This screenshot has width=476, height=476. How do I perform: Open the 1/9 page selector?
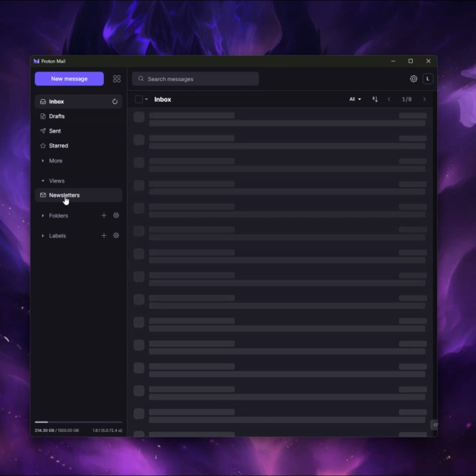[x=407, y=99]
